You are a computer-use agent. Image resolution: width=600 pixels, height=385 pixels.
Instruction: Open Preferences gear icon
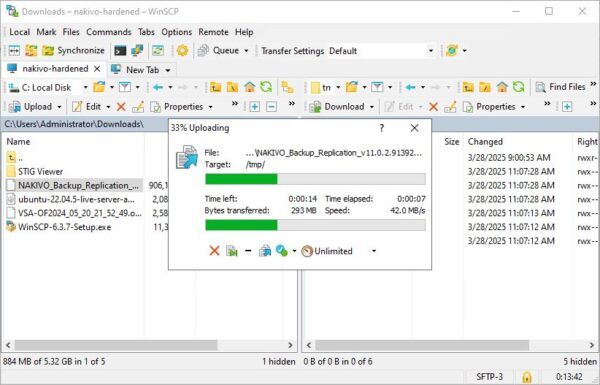(183, 51)
